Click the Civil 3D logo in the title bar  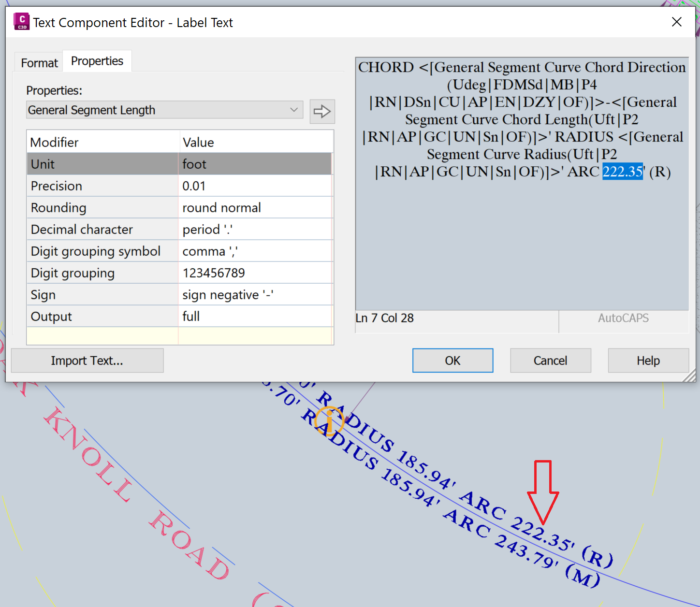tap(21, 21)
